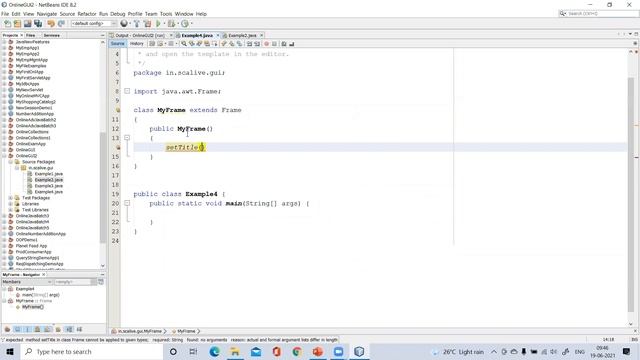The image size is (640, 360).
Task: Click the Windows taskbar search box
Action: pyautogui.click(x=92, y=351)
